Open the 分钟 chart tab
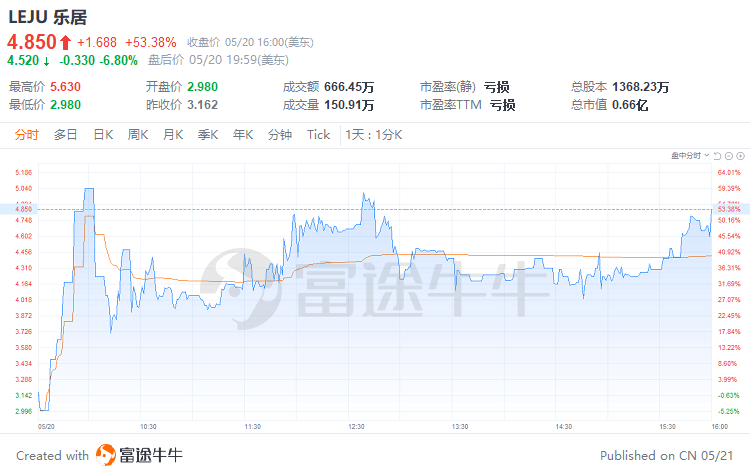Screen dimensions: 750x476 click(280, 135)
